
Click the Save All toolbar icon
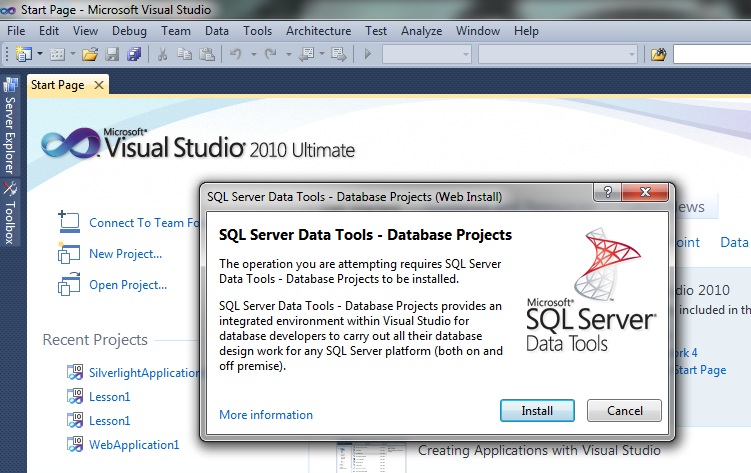coord(134,54)
